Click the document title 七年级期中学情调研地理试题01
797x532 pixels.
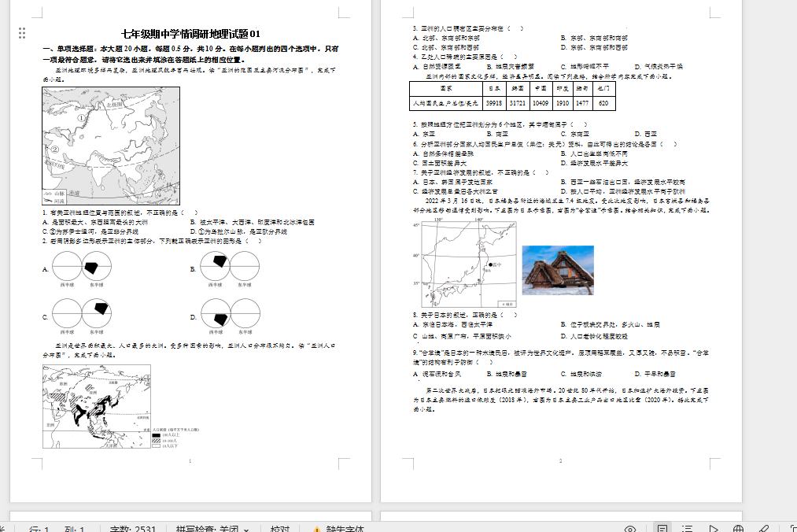(190, 33)
